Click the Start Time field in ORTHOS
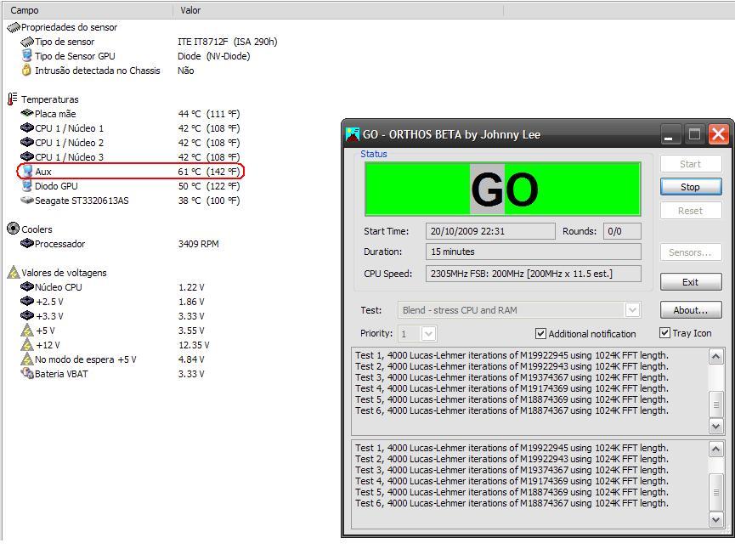The width and height of the screenshot is (735, 560). (x=490, y=231)
